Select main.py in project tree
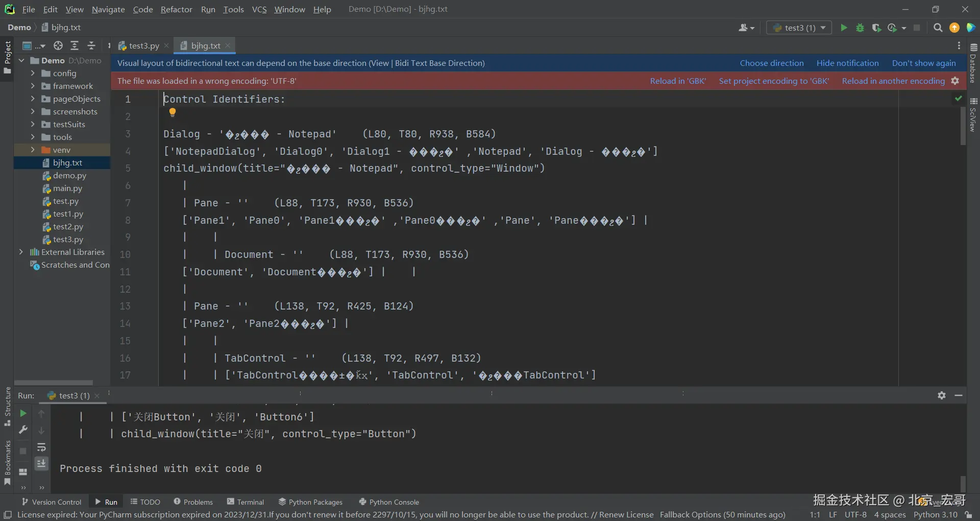 click(x=67, y=188)
